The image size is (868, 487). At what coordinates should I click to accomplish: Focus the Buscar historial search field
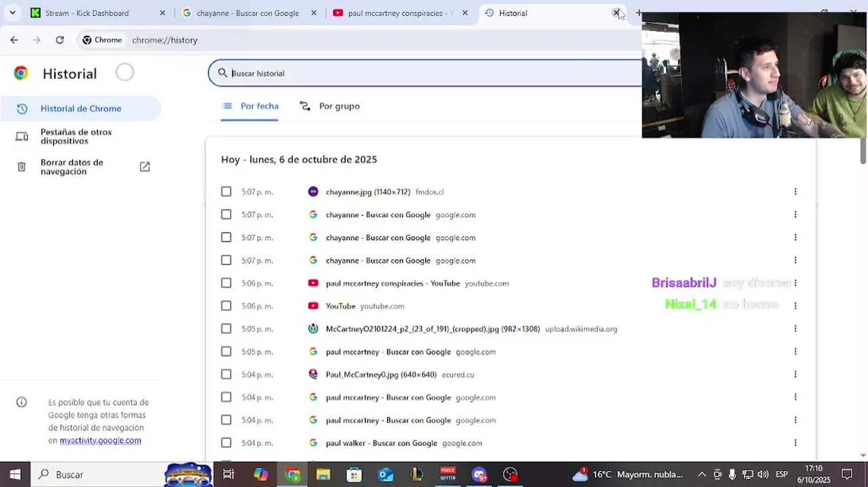pos(426,73)
